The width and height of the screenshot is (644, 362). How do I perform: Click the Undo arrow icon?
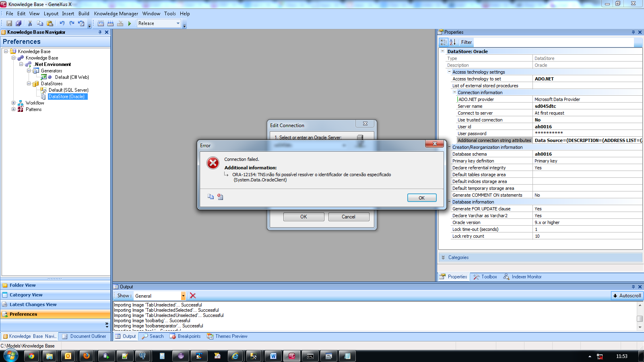(62, 23)
